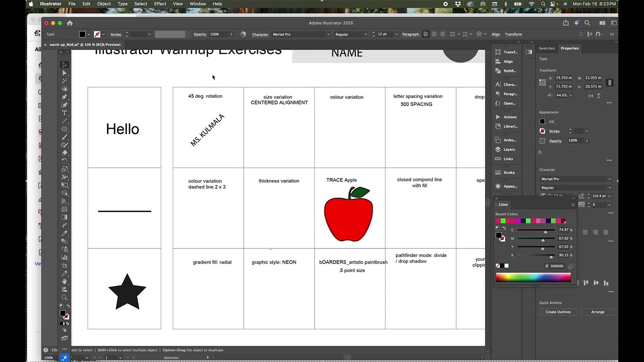Open the Transform link in control bar
The height and width of the screenshot is (362, 644).
pyautogui.click(x=514, y=34)
